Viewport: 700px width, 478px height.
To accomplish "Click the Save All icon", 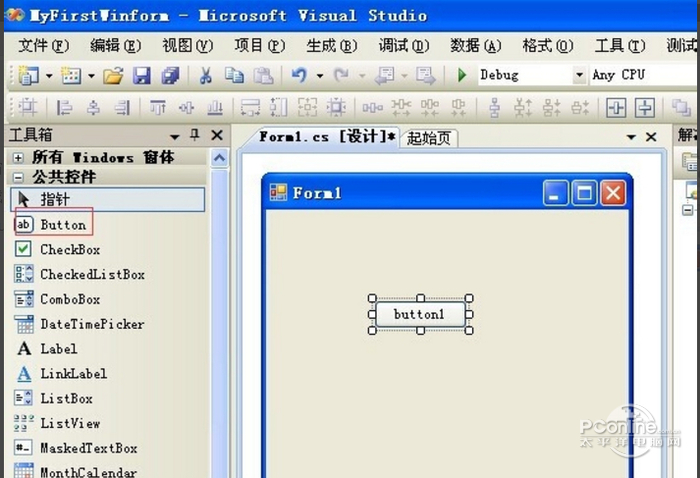I will click(170, 75).
